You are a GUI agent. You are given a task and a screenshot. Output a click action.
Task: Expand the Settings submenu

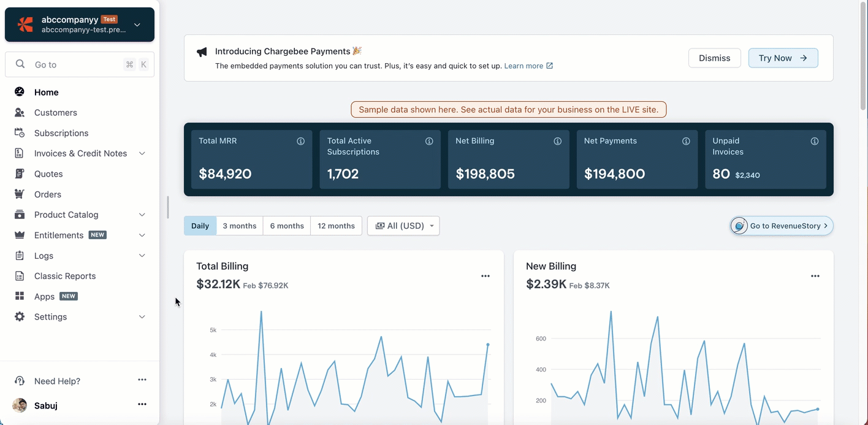(x=142, y=317)
